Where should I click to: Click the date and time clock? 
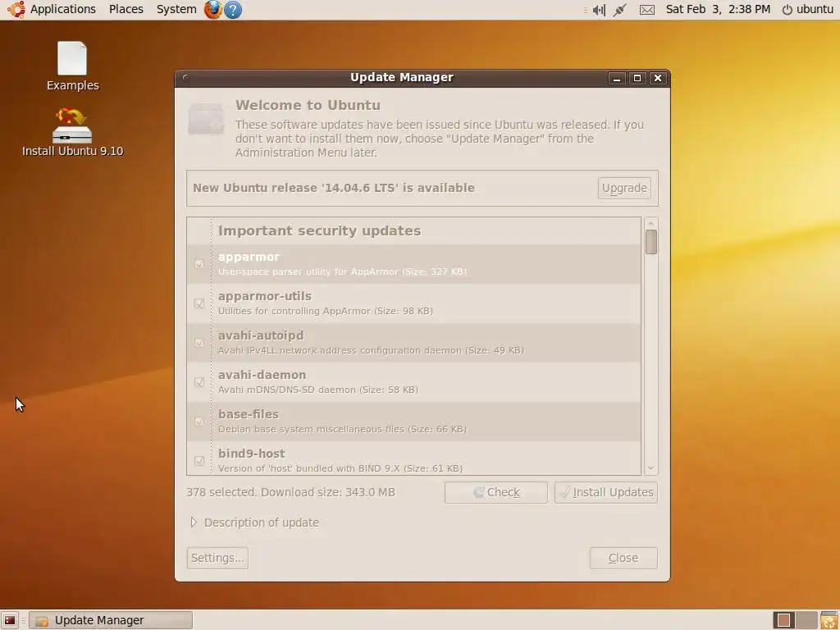click(x=718, y=10)
